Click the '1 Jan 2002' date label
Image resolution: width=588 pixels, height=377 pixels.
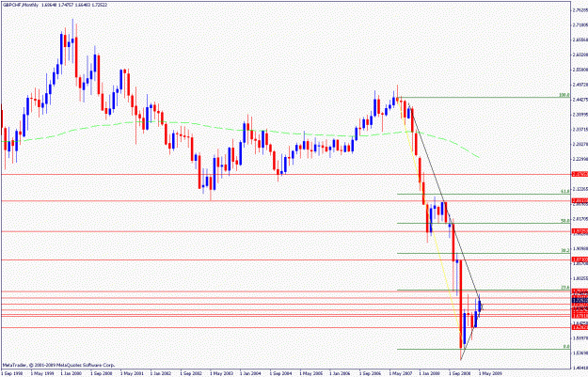click(x=160, y=373)
